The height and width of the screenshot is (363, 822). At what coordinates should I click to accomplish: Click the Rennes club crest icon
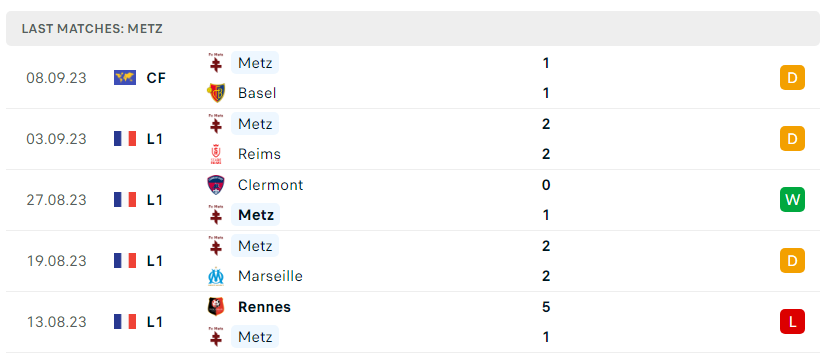[215, 306]
